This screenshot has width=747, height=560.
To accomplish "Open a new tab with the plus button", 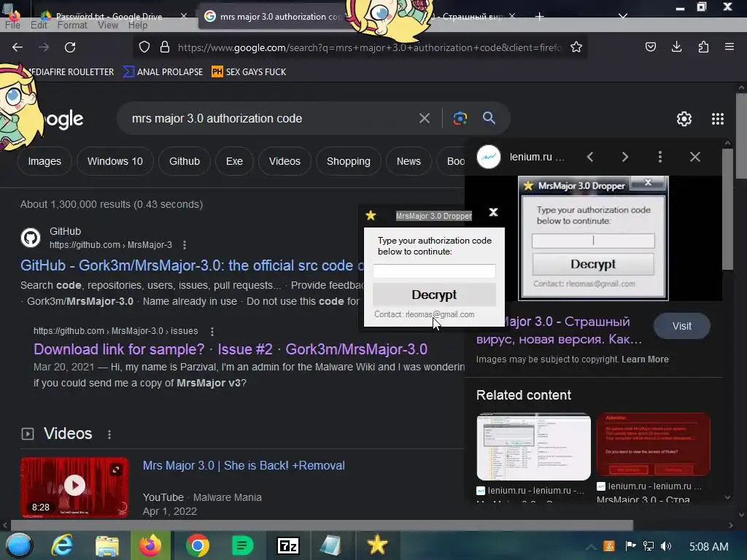I will tap(539, 17).
